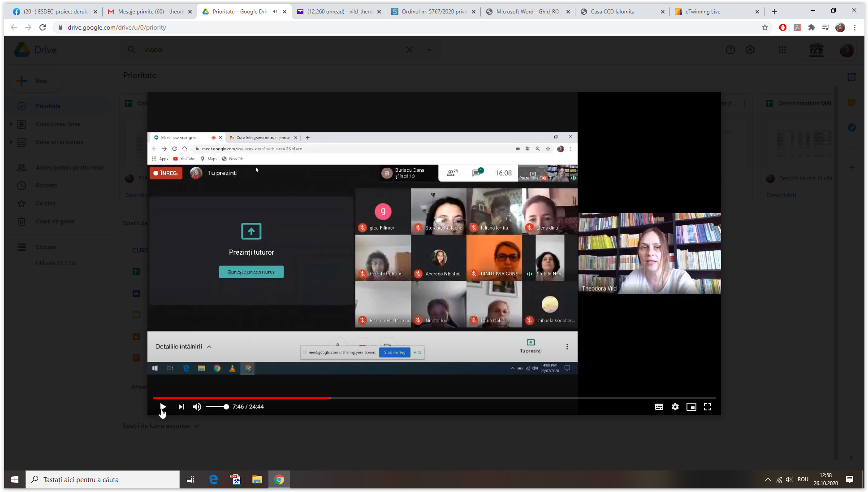Viewport: 868px width, 492px height.
Task: Open Google account avatar in Drive
Action: (847, 50)
